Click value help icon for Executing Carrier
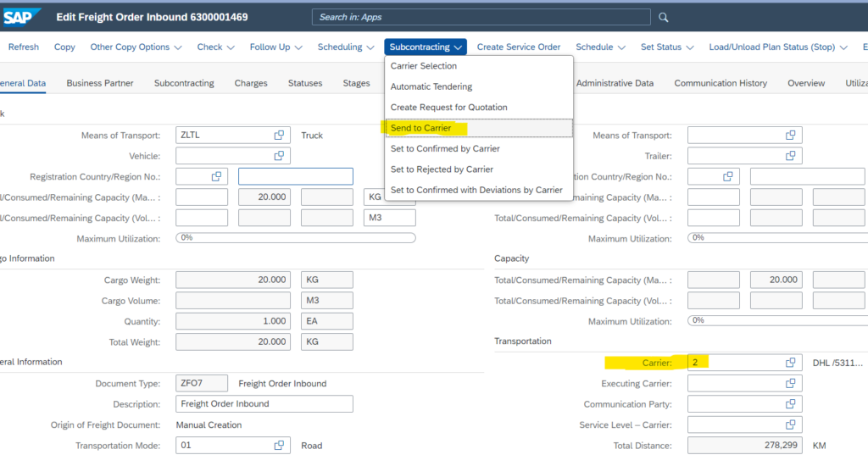This screenshot has width=868, height=455. (790, 384)
